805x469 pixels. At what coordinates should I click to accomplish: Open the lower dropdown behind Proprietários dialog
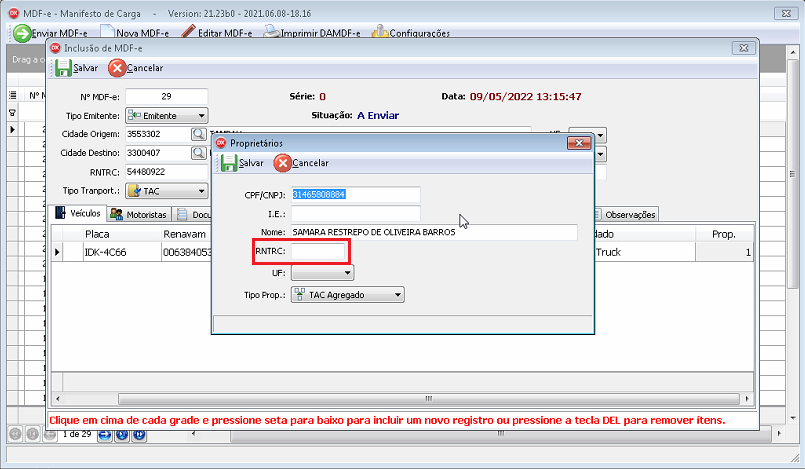pyautogui.click(x=600, y=154)
